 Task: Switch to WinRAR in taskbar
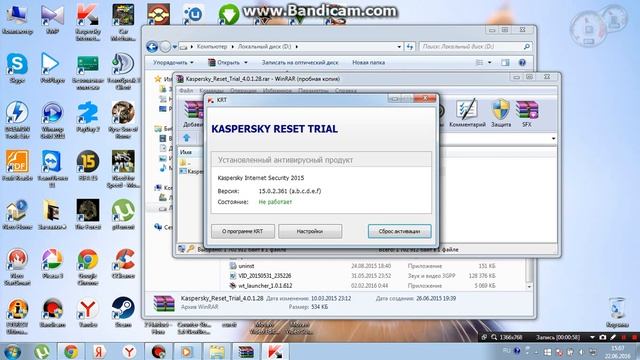[246, 352]
